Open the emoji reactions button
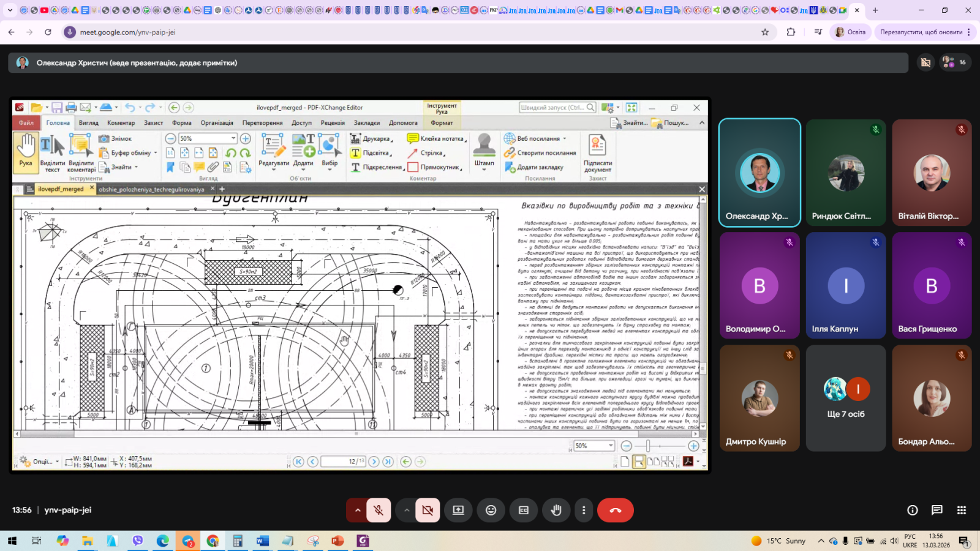The width and height of the screenshot is (980, 551). coord(491,510)
